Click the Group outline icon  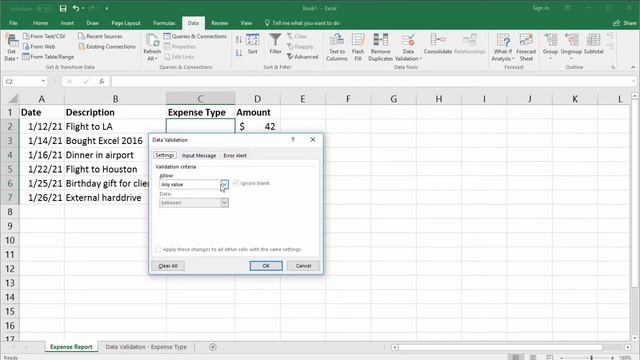(x=550, y=46)
